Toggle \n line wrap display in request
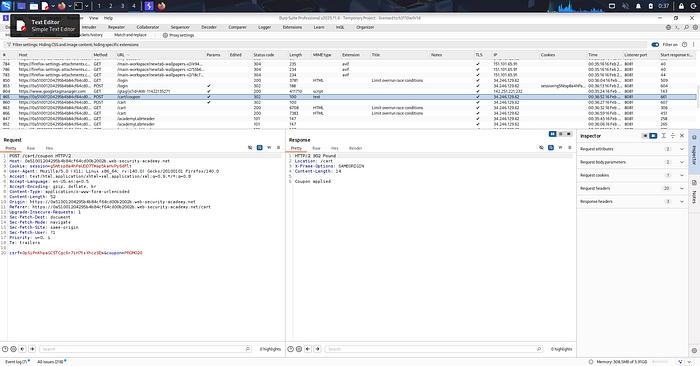The width and height of the screenshot is (700, 366). (x=269, y=148)
